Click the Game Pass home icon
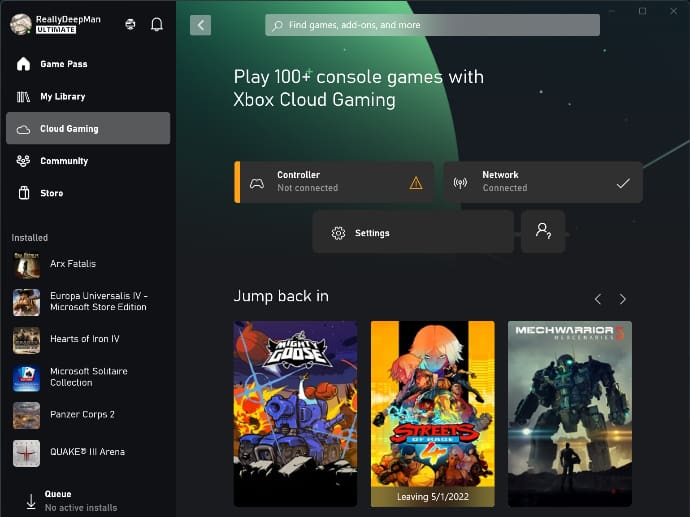 pyautogui.click(x=23, y=64)
